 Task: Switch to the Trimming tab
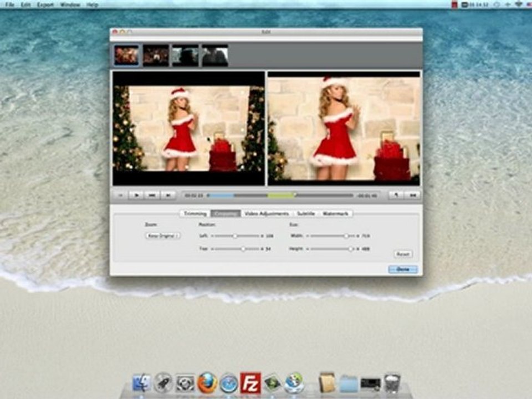tap(195, 213)
